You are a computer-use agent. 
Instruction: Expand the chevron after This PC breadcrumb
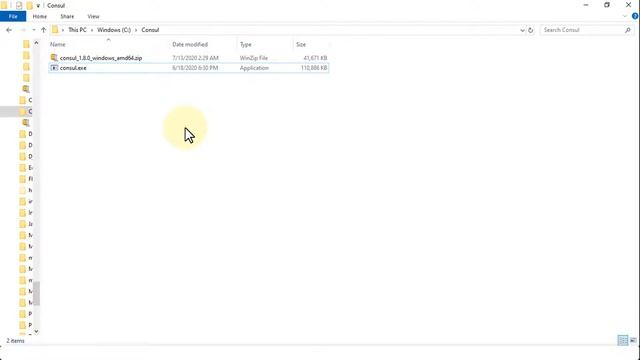point(92,30)
